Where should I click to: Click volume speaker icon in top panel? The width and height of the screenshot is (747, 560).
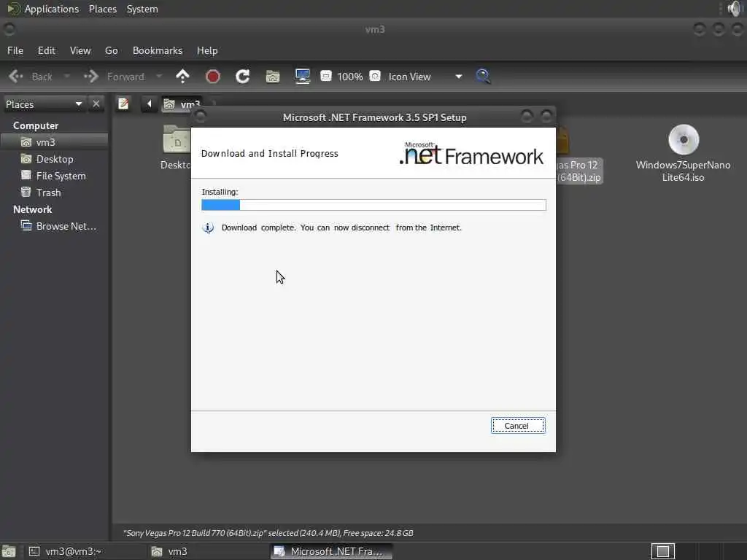tap(735, 9)
